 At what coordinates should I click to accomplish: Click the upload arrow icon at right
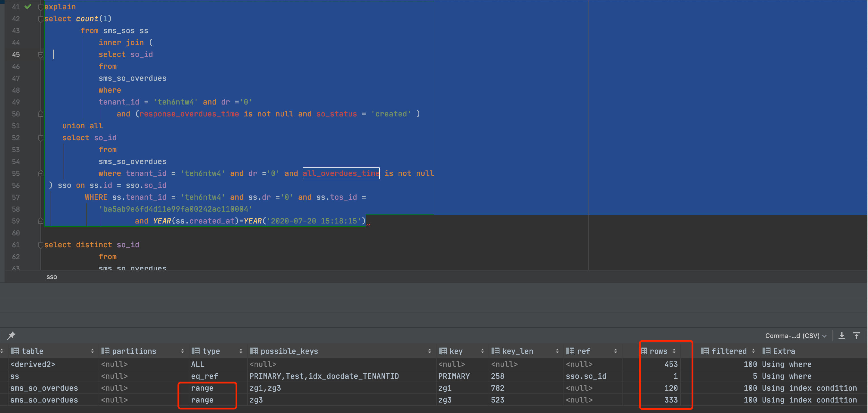(x=857, y=336)
